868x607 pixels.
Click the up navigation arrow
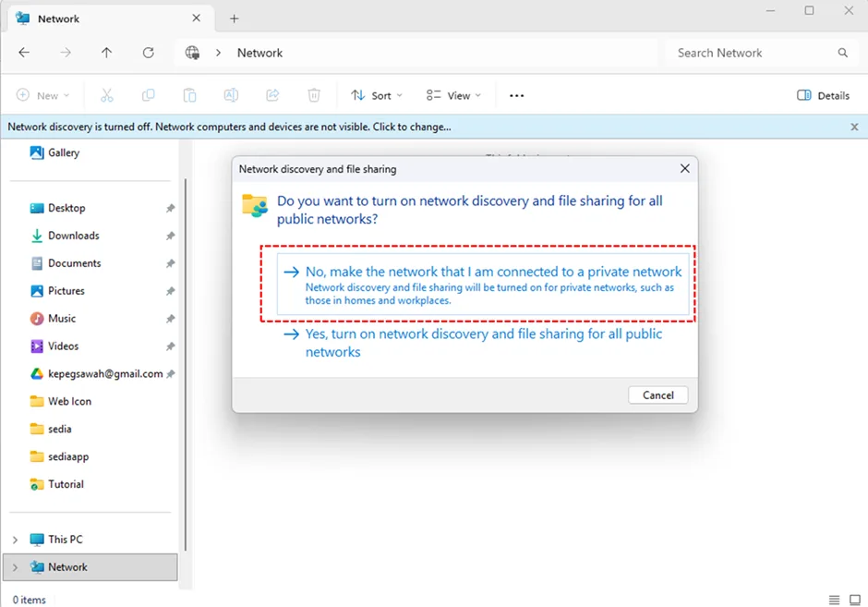click(106, 53)
